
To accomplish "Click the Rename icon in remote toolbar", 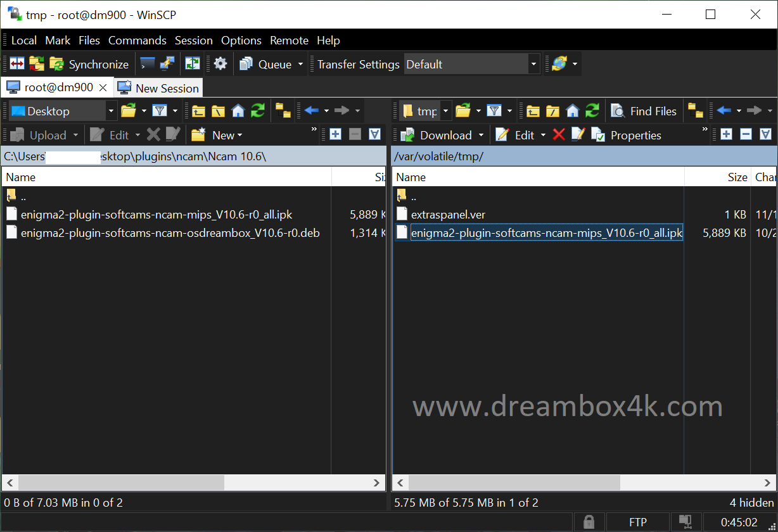I will tap(578, 134).
